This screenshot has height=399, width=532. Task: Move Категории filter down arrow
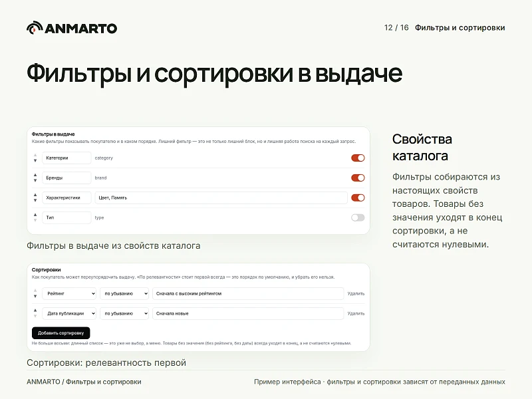pos(35,160)
